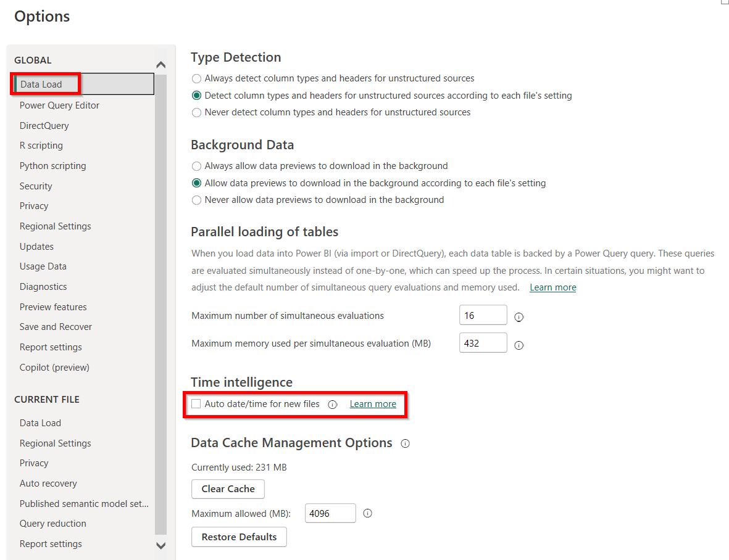The image size is (729, 560).
Task: Open Security settings
Action: coord(36,186)
